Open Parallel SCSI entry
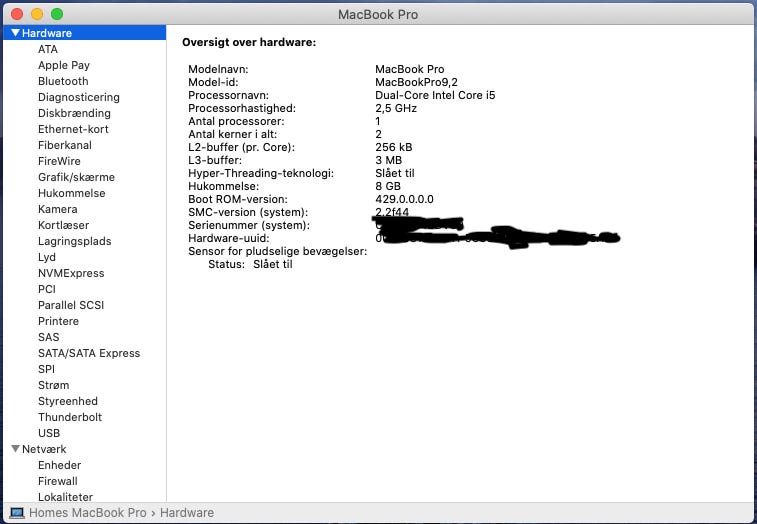The height and width of the screenshot is (524, 757). coord(71,305)
